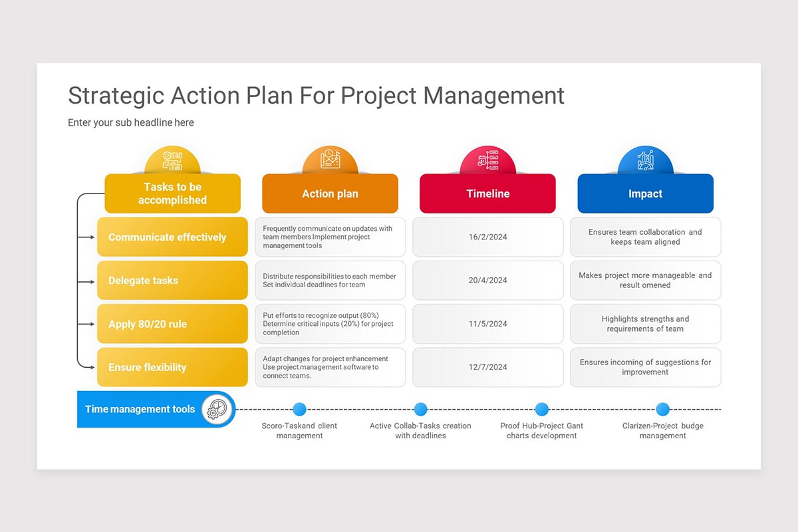Click the dot above Clarizen-Project budge management

click(x=663, y=409)
